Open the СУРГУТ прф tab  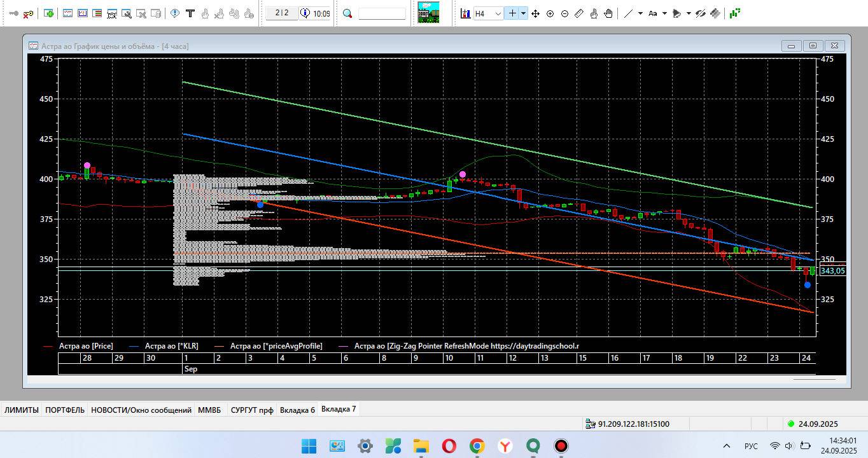pyautogui.click(x=252, y=410)
